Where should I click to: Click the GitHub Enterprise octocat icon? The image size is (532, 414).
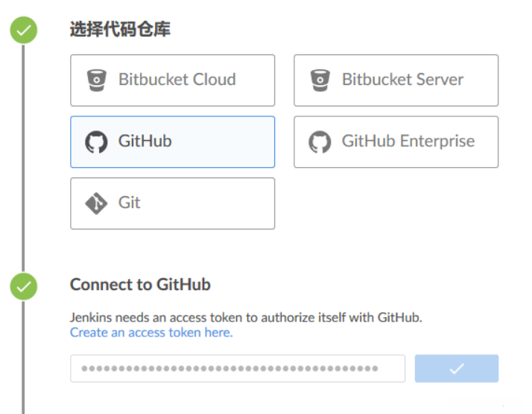[320, 142]
